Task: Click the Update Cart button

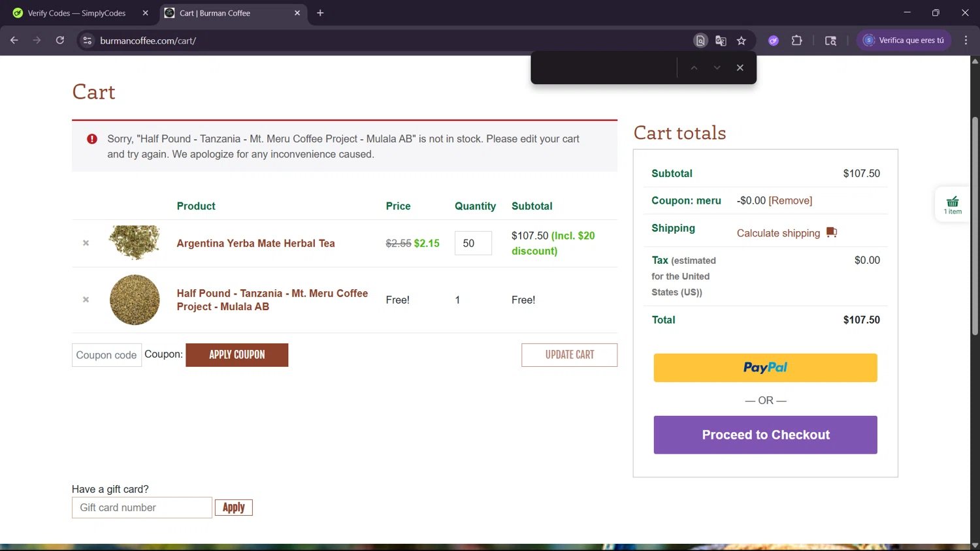Action: 569,355
